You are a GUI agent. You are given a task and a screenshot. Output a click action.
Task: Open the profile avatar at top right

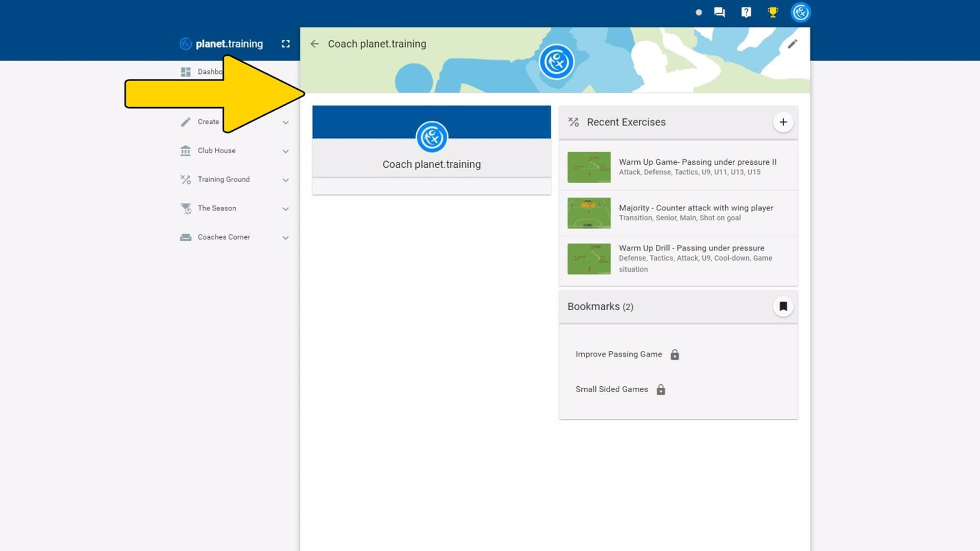[800, 12]
